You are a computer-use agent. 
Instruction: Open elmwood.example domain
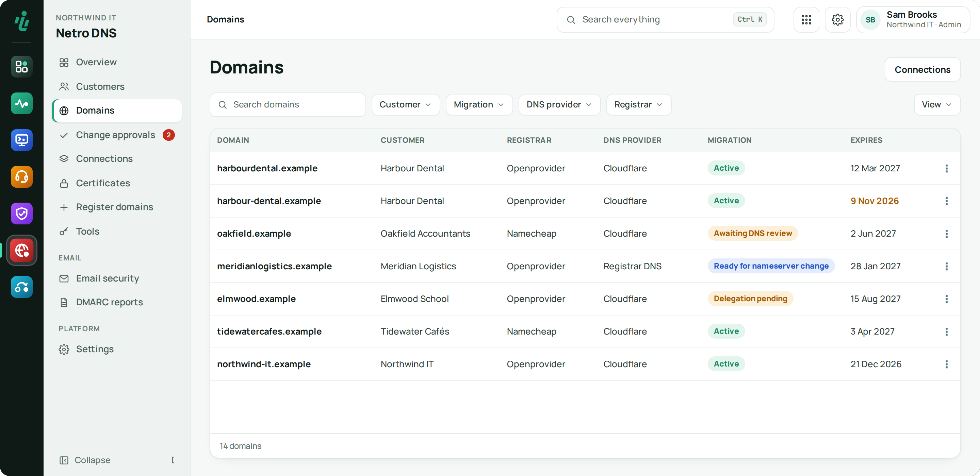click(x=256, y=299)
